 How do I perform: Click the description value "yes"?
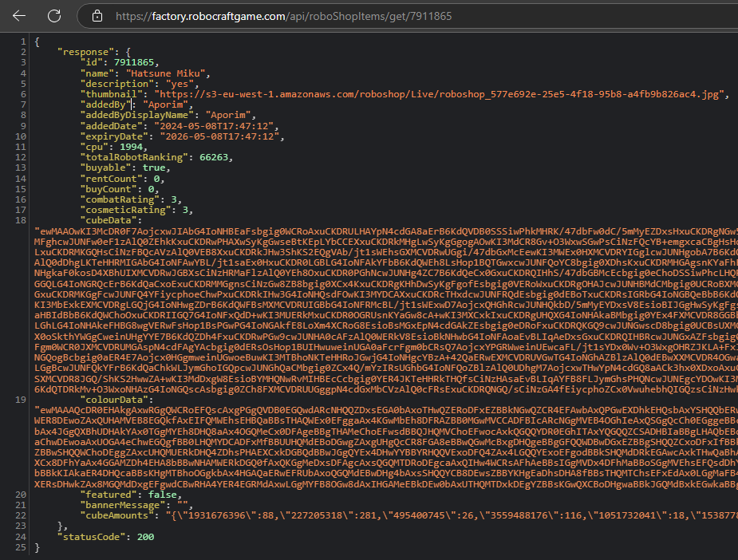[x=180, y=84]
